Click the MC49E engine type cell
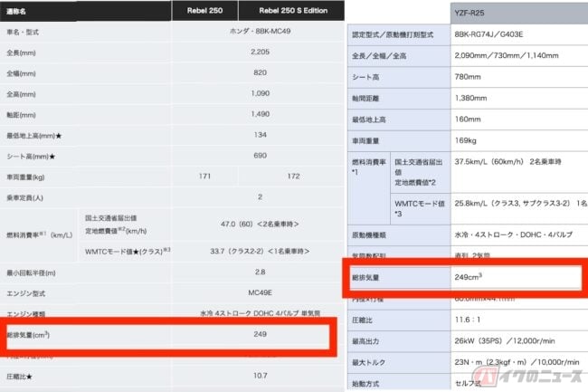Image resolution: width=588 pixels, height=392 pixels. 260,293
